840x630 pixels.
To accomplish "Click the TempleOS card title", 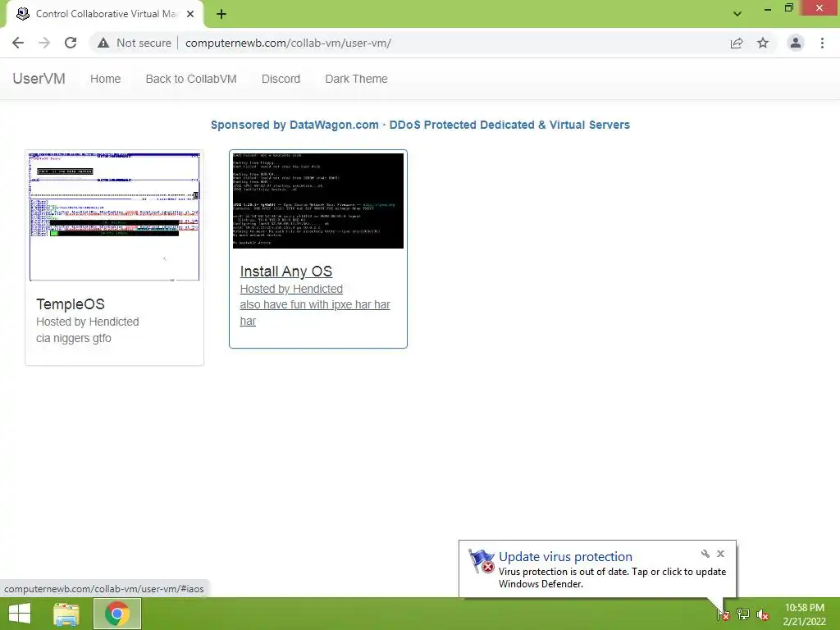I will point(71,304).
